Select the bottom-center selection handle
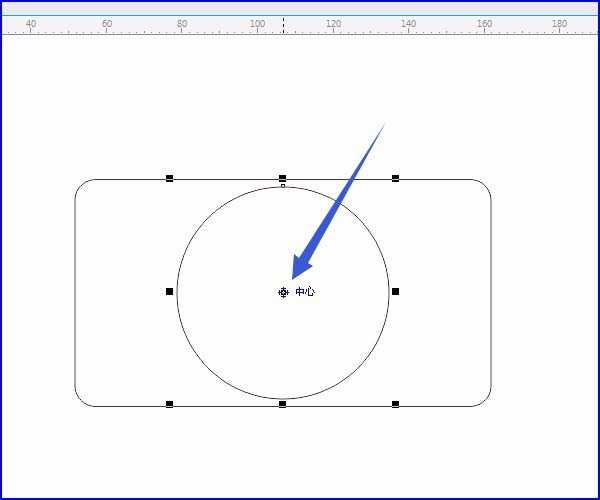 (282, 404)
